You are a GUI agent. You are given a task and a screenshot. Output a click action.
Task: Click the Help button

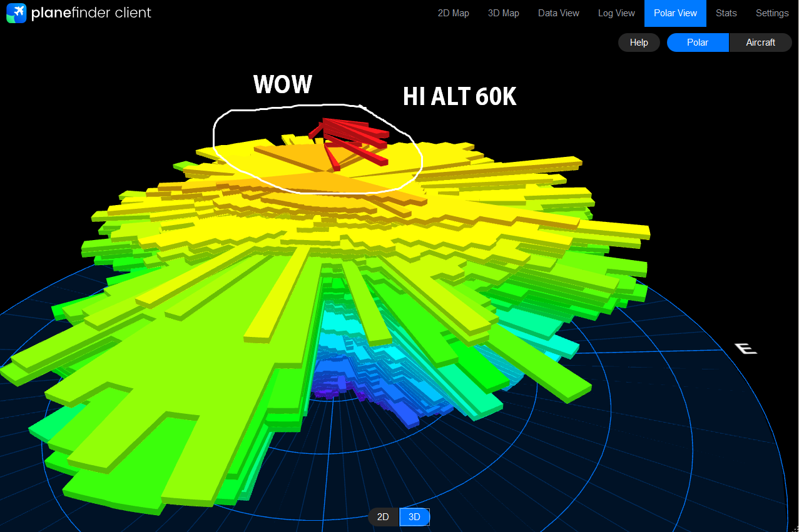click(639, 43)
